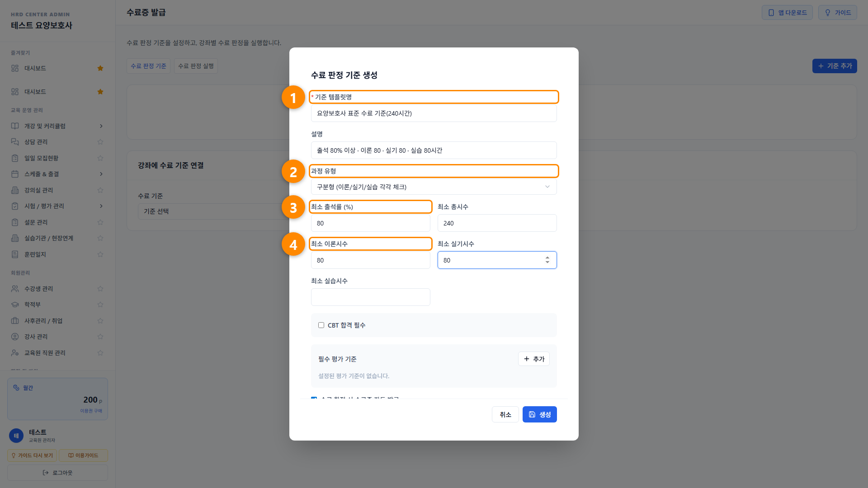Viewport: 868px width, 488px height.
Task: Expand 시험 / 평가 관리 submenu chevron
Action: (x=101, y=206)
